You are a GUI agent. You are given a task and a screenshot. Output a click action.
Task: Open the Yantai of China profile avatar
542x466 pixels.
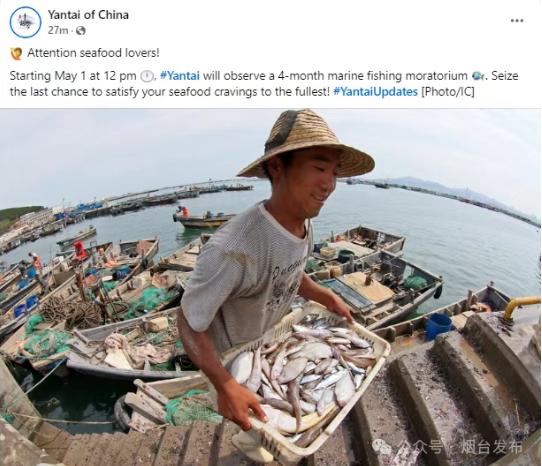click(x=25, y=22)
